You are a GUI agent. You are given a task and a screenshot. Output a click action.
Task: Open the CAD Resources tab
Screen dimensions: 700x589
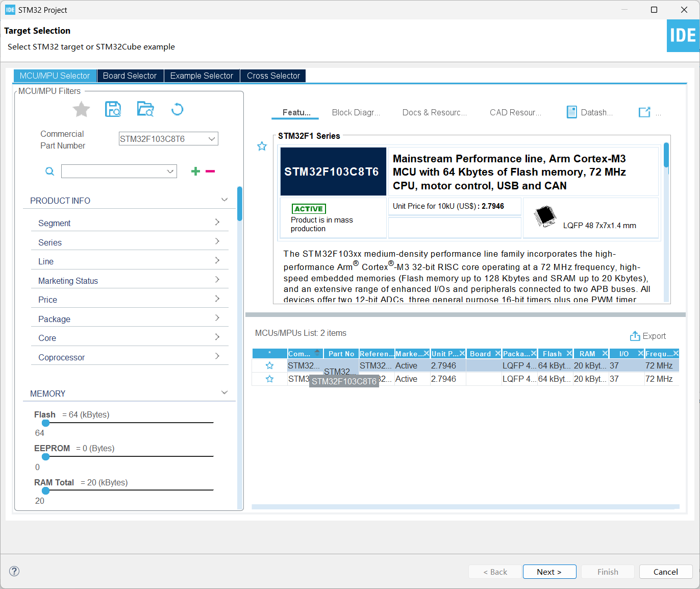point(516,112)
